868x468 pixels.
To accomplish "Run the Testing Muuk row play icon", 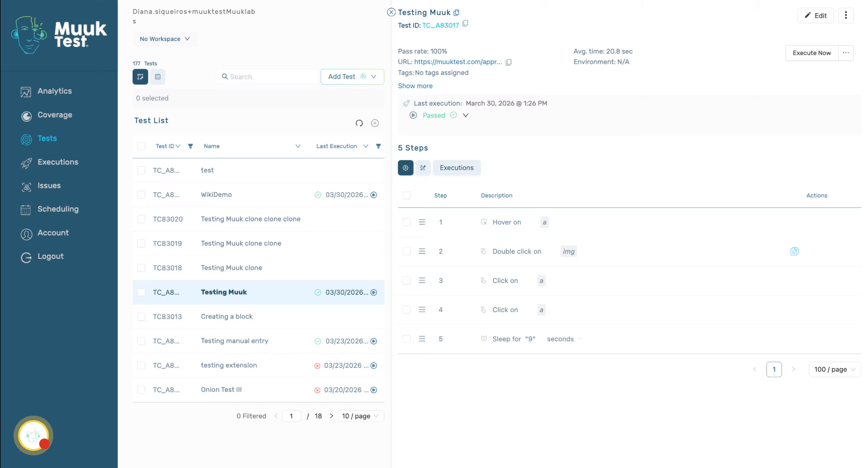I will tap(374, 293).
